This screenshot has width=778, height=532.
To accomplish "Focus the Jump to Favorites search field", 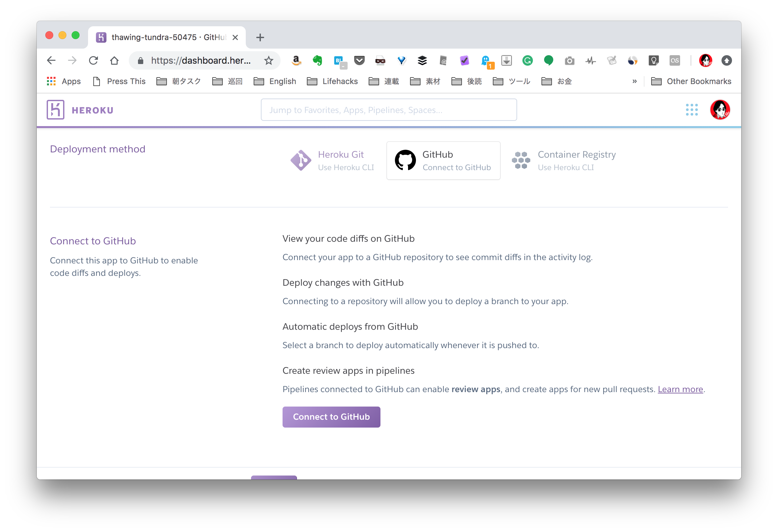I will pos(389,110).
